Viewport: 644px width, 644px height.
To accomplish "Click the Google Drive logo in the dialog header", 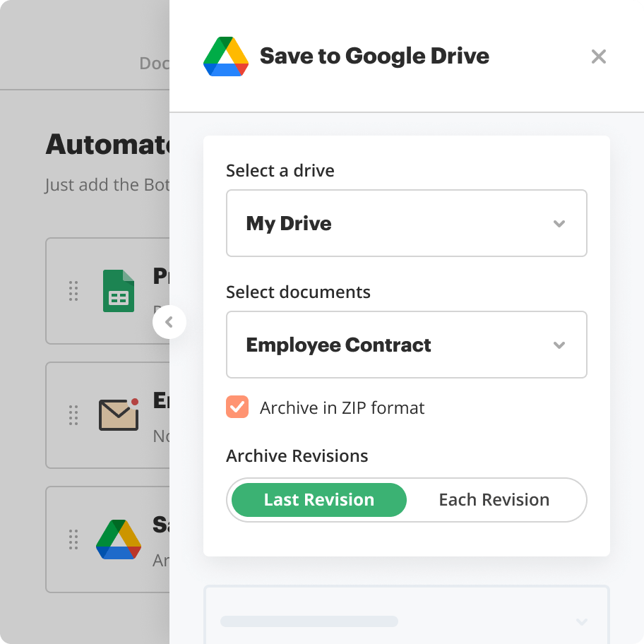I will [x=226, y=56].
